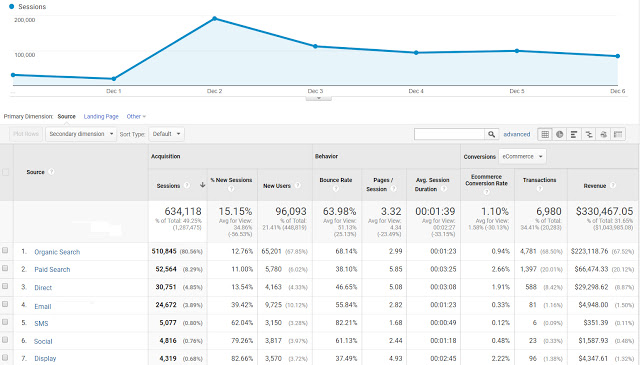Open help icon next to Source header
Viewport: 640px width, 365px height.
tap(51, 172)
